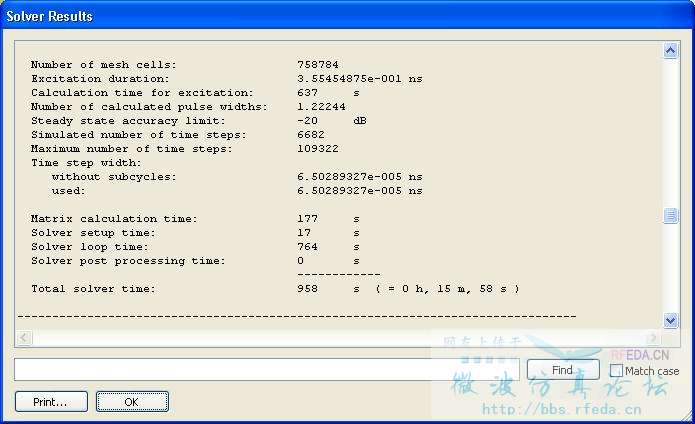
Task: Click the 'Total solver time:' label
Action: coord(93,289)
